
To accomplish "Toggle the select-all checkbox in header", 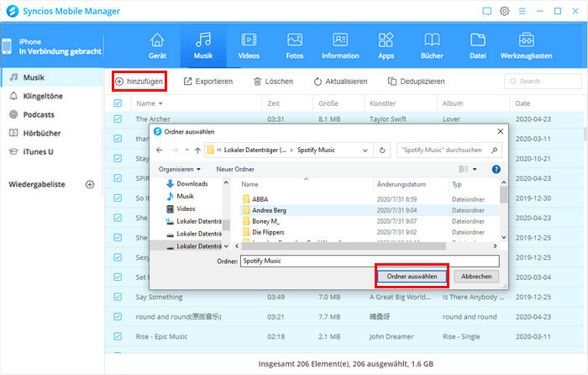I will pyautogui.click(x=118, y=103).
